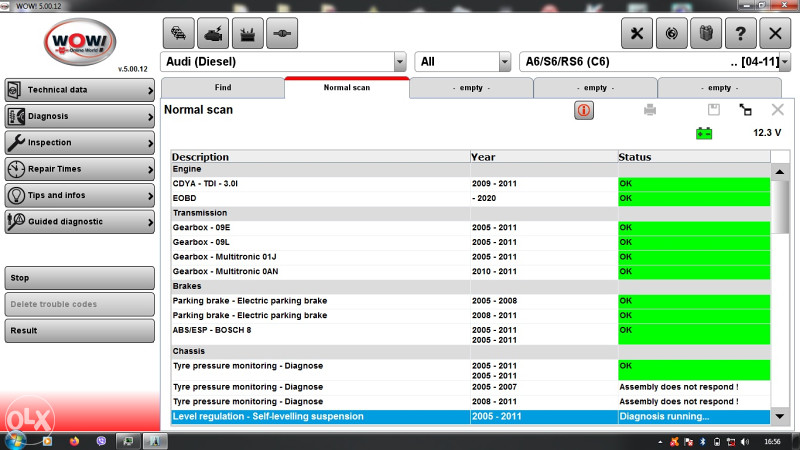The image size is (800, 450).
Task: Click the Year column header
Action: [x=544, y=157]
